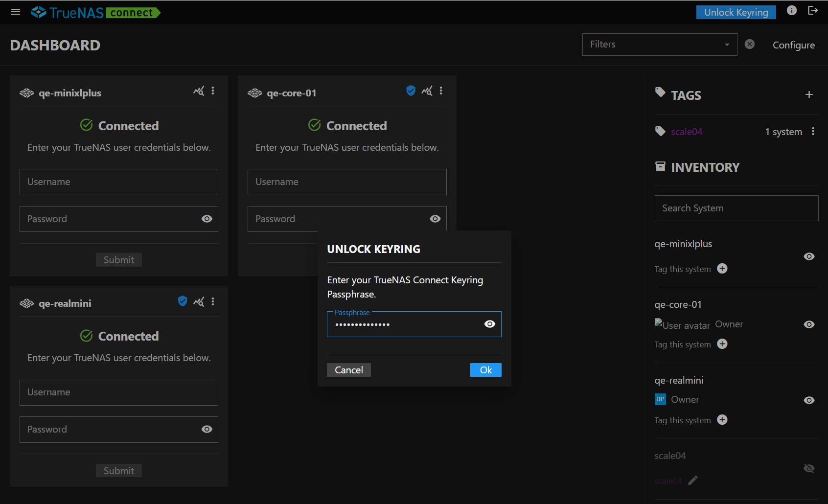Show the keyring passphrase characters
The height and width of the screenshot is (504, 828).
[x=489, y=324]
